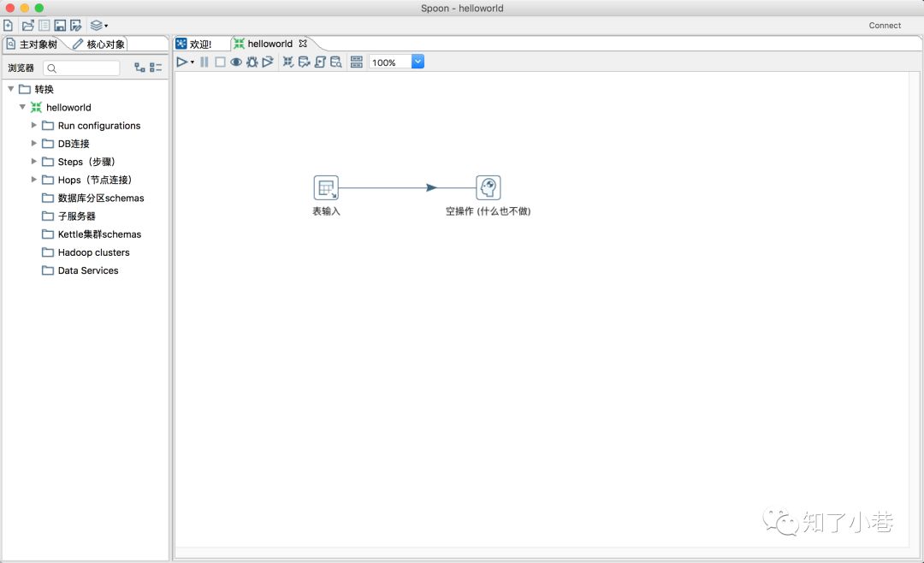Click the Explore database icon
This screenshot has width=924, height=563.
pyautogui.click(x=336, y=62)
